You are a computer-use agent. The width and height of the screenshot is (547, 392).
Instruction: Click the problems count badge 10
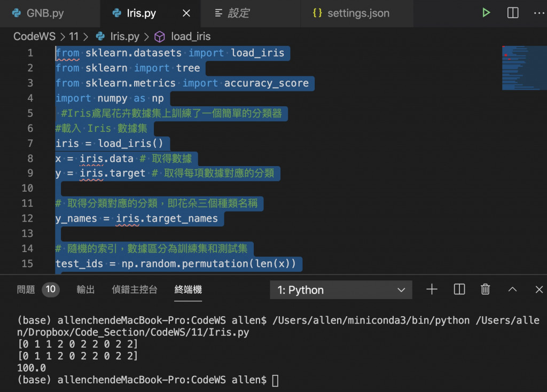click(x=51, y=289)
